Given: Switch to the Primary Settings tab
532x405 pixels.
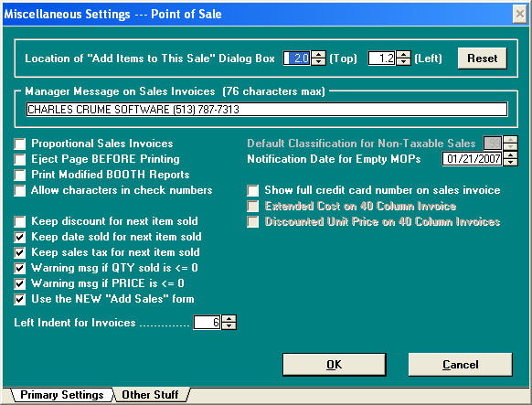Looking at the screenshot, I should click(x=62, y=395).
